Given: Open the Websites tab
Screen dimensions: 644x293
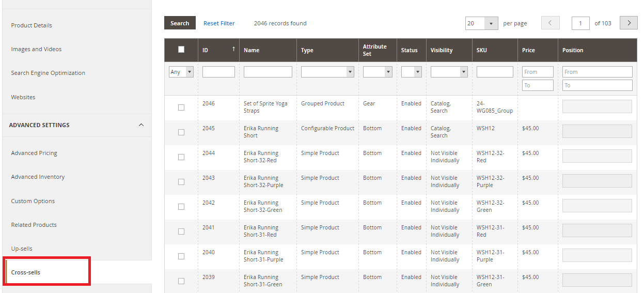Looking at the screenshot, I should pos(23,97).
